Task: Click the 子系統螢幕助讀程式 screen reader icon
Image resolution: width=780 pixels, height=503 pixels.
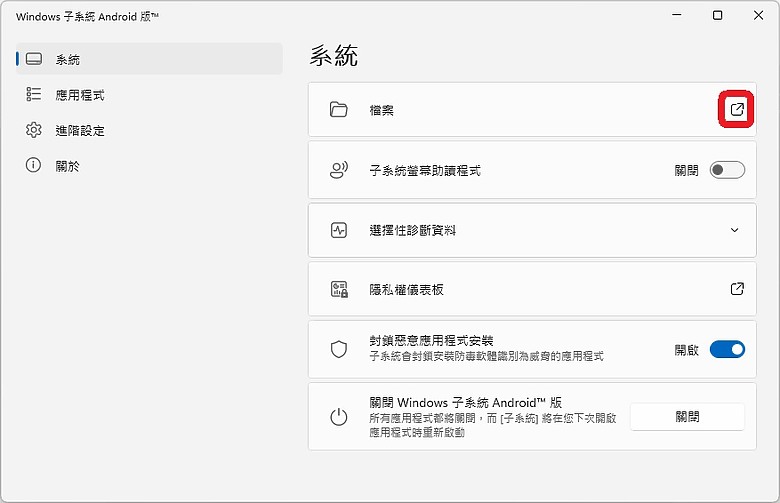Action: 339,170
